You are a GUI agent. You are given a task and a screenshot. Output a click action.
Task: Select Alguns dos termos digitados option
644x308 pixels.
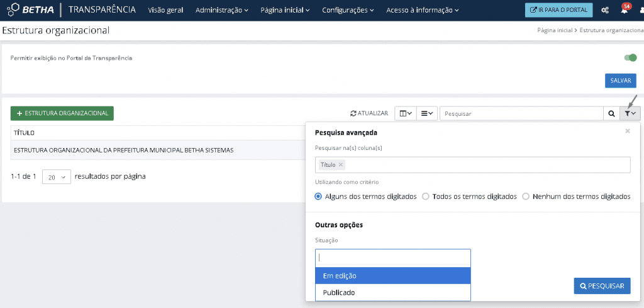click(x=319, y=197)
